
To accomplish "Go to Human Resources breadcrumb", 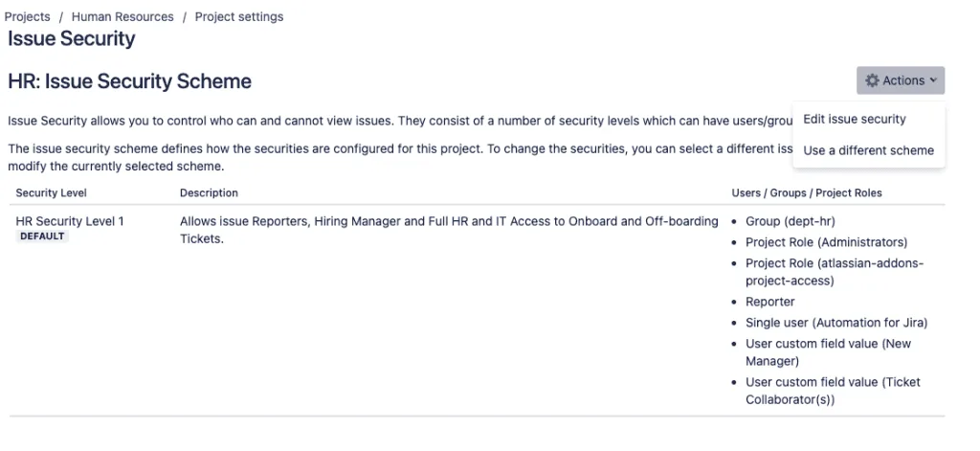I will click(x=122, y=17).
